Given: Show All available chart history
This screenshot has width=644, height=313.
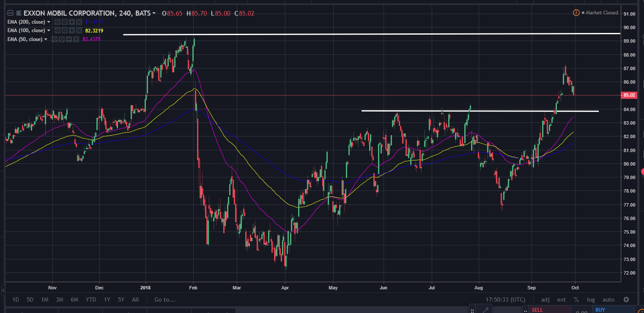Looking at the screenshot, I should [x=135, y=300].
